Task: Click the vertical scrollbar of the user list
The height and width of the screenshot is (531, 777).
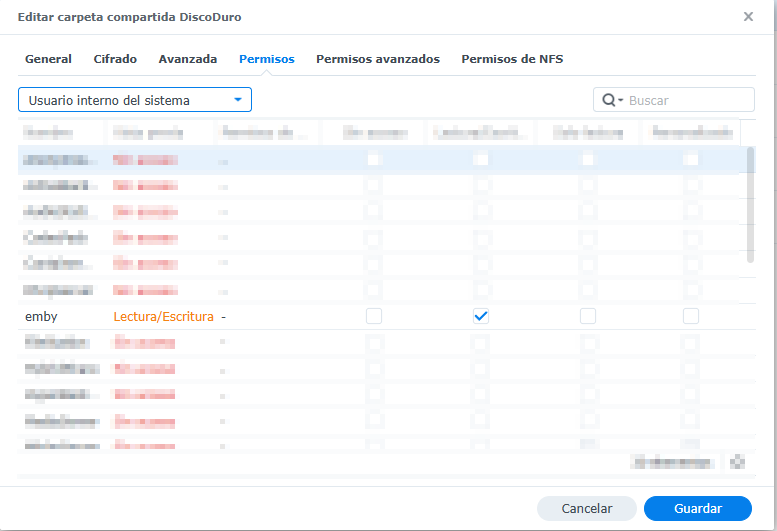Action: pos(750,205)
